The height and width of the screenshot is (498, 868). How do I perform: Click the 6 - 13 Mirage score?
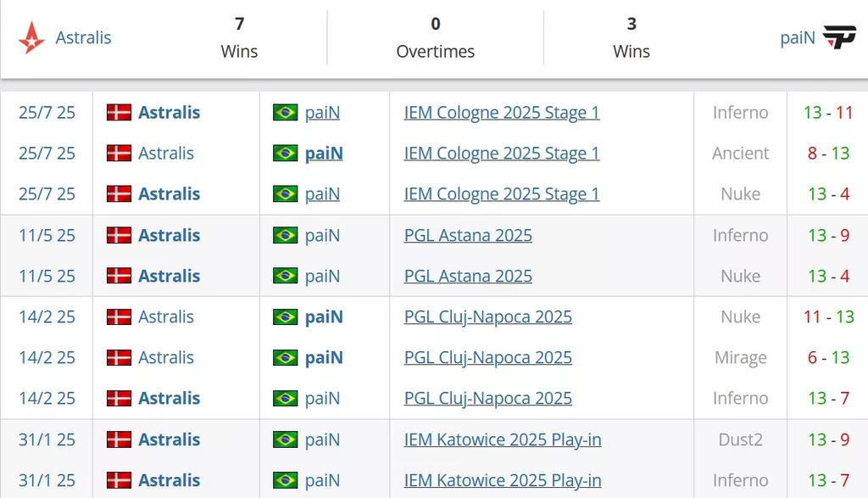(828, 357)
